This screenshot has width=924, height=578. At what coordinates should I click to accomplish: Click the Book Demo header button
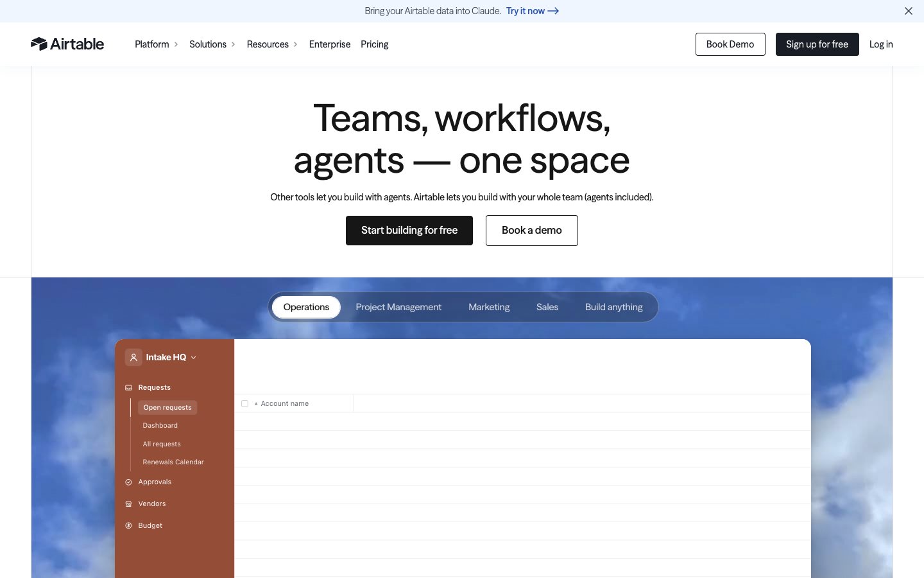click(730, 44)
